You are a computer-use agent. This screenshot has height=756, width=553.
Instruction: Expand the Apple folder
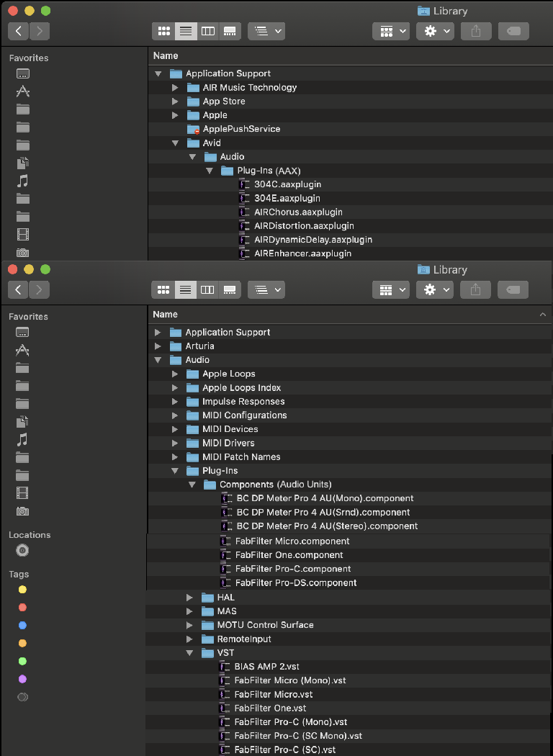coord(175,115)
